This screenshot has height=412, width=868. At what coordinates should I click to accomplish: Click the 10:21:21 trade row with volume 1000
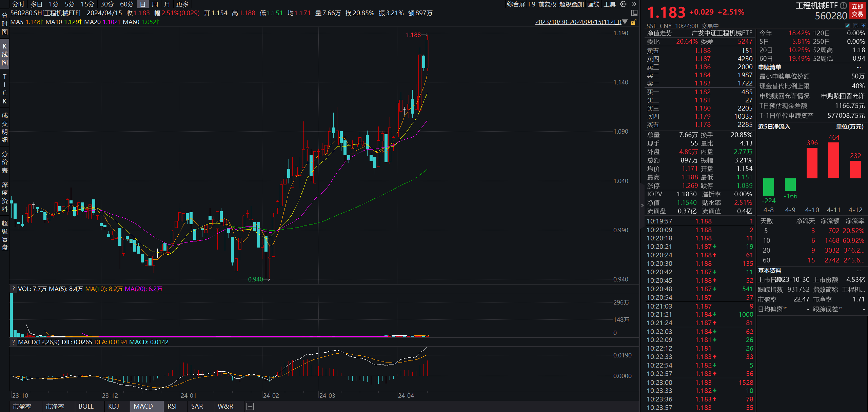tap(700, 314)
